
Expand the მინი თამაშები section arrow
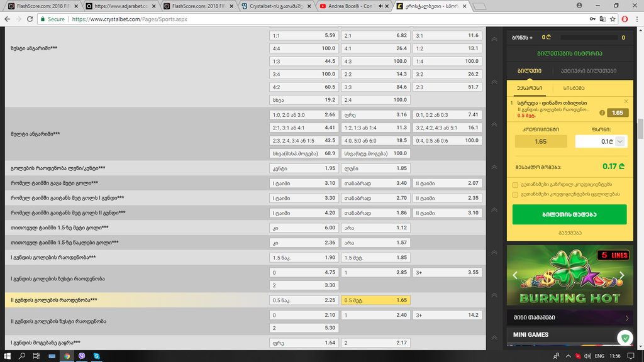(627, 318)
